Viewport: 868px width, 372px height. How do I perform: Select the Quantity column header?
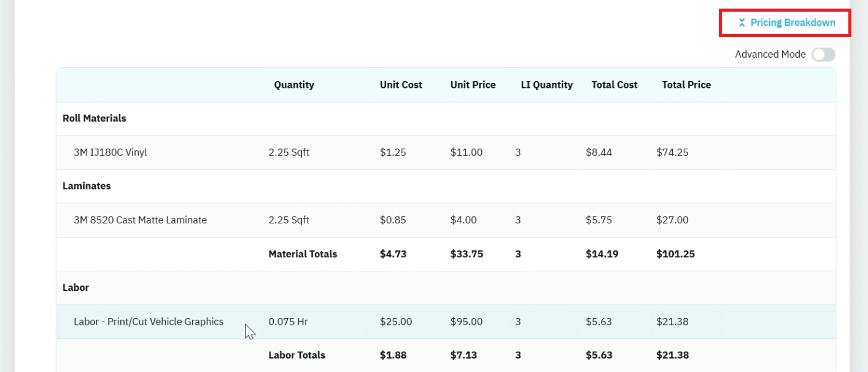coord(294,85)
